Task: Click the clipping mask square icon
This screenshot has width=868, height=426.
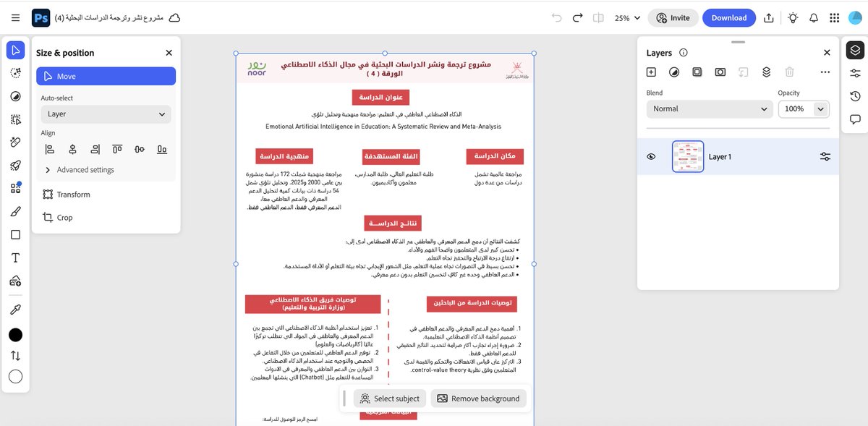Action: [x=697, y=72]
